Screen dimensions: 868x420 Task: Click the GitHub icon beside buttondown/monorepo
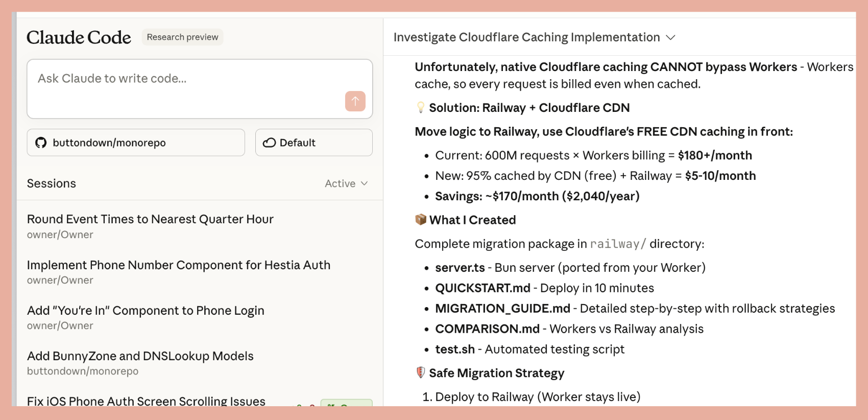(x=41, y=143)
